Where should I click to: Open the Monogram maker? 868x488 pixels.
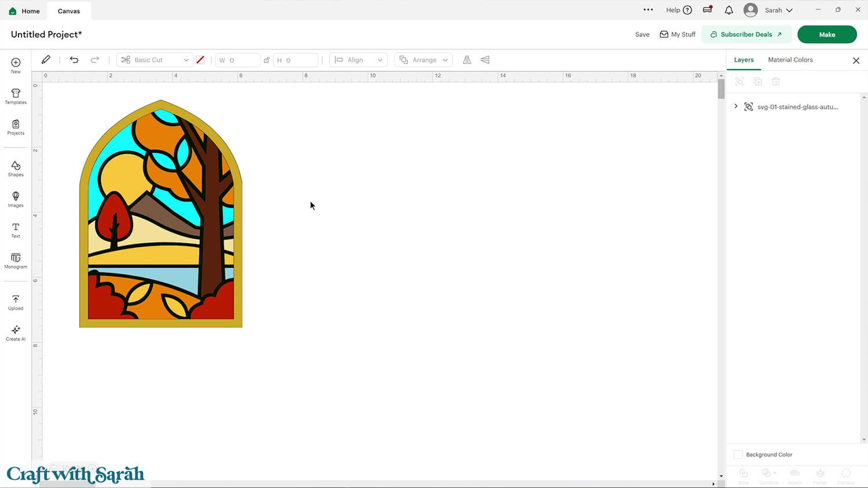point(16,260)
